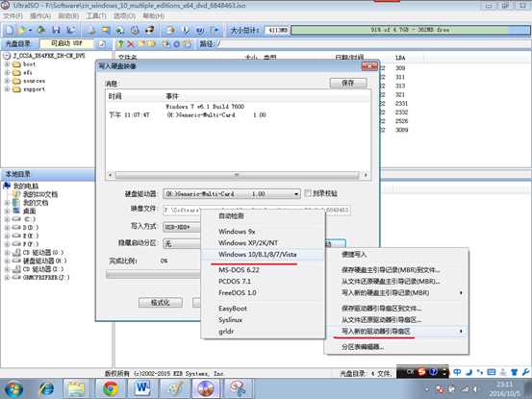Click the green Up folder arrow icon
Image resolution: width=532 pixels, height=399 pixels.
pos(120,43)
